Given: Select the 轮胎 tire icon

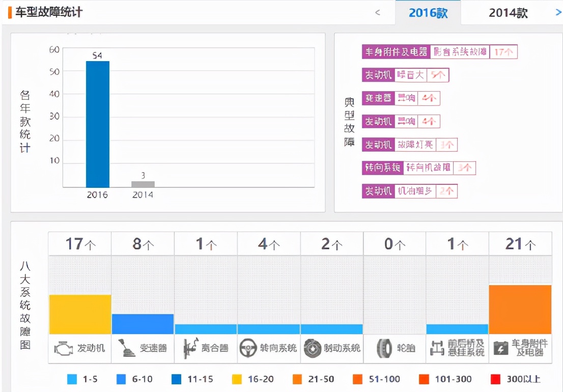Looking at the screenshot, I should pyautogui.click(x=384, y=349).
